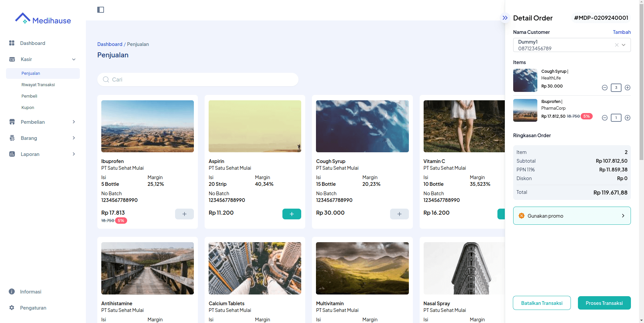Click Batalkan Transaksi button
The width and height of the screenshot is (644, 323).
(542, 303)
